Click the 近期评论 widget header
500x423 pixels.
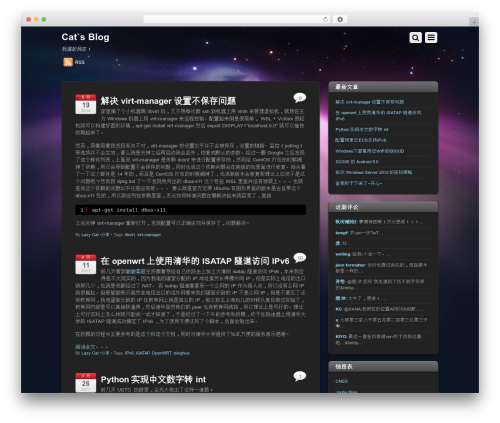[x=383, y=207]
